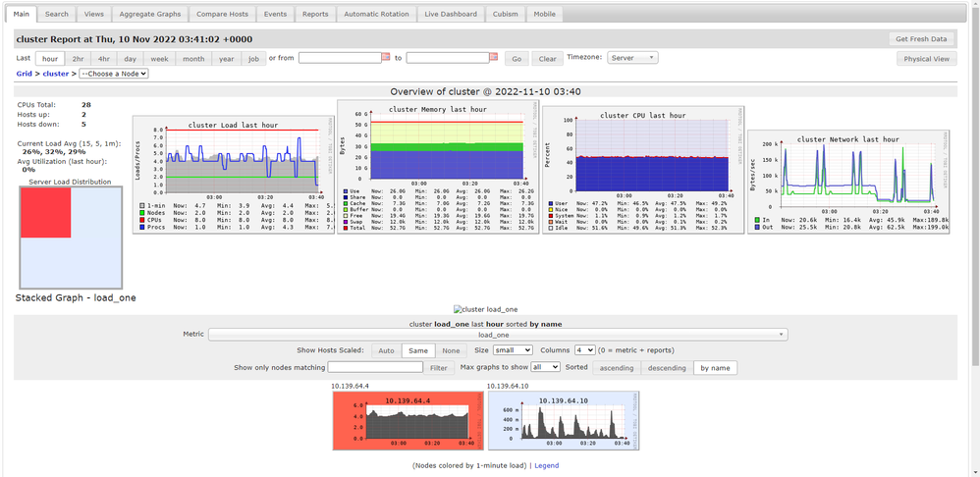Follow the Legend link
The width and height of the screenshot is (980, 477).
point(546,465)
